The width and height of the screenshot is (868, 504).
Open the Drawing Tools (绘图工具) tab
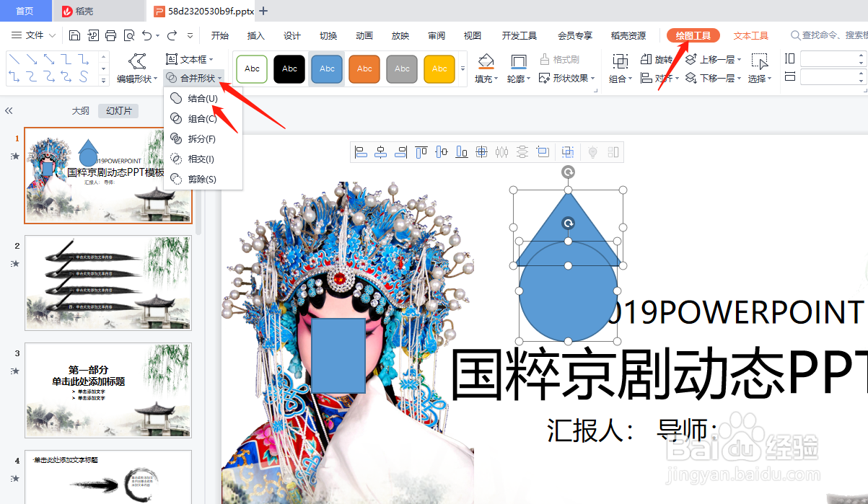pyautogui.click(x=693, y=35)
